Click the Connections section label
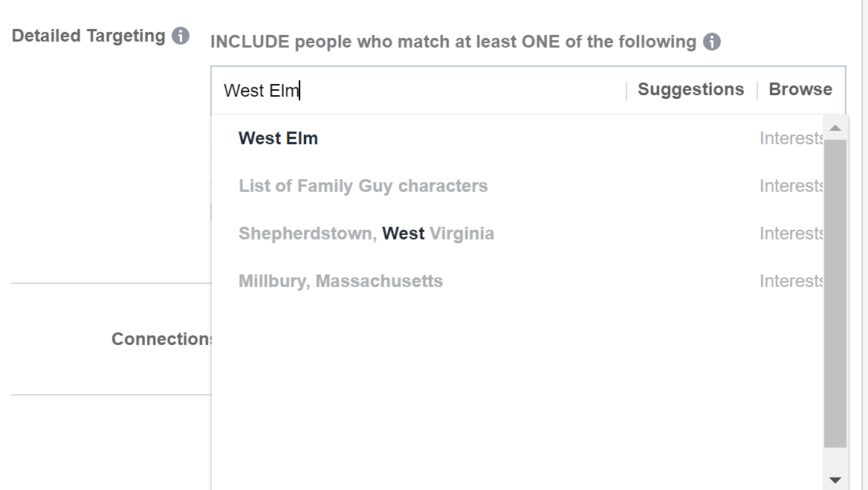The image size is (868, 490). [162, 339]
